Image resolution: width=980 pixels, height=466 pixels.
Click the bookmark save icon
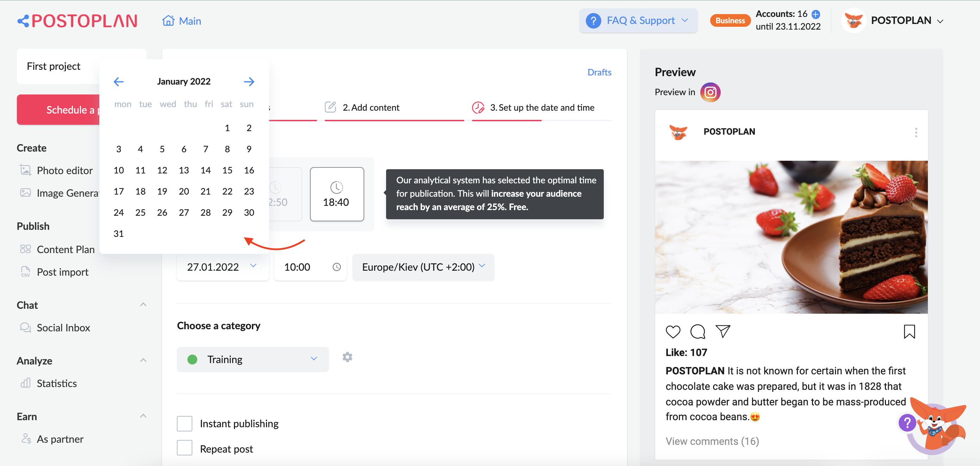909,332
